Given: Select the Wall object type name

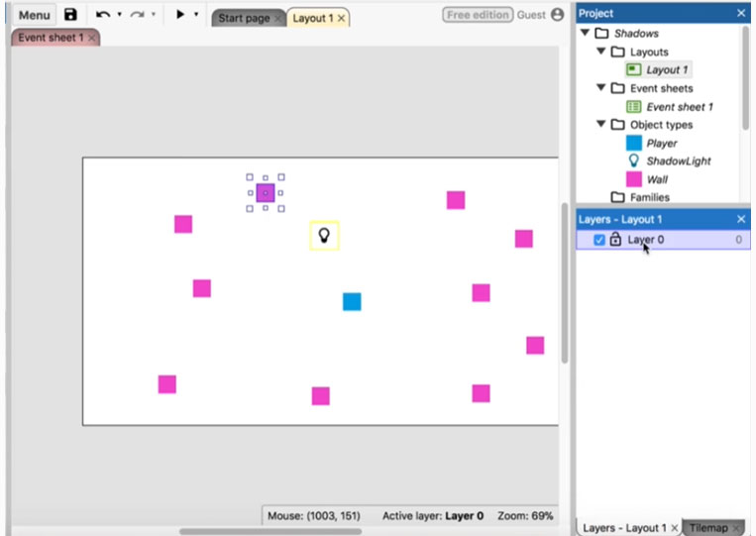Looking at the screenshot, I should [657, 179].
